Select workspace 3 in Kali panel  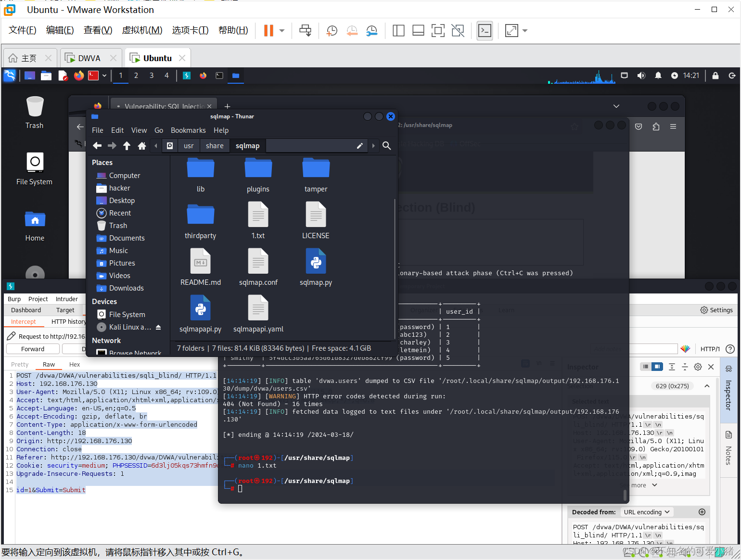click(x=152, y=76)
